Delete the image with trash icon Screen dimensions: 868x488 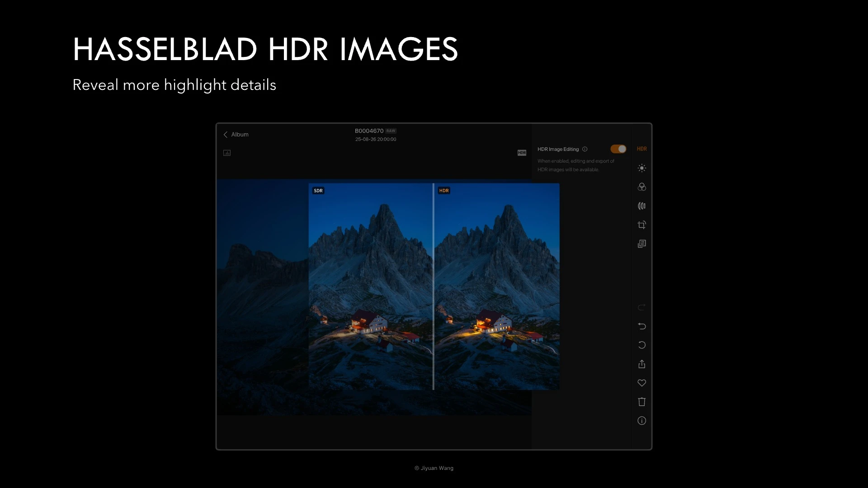point(642,402)
